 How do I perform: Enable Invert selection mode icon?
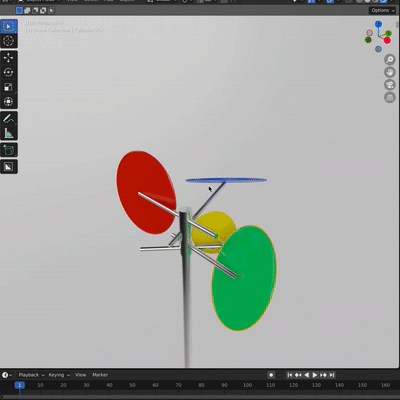(43, 10)
